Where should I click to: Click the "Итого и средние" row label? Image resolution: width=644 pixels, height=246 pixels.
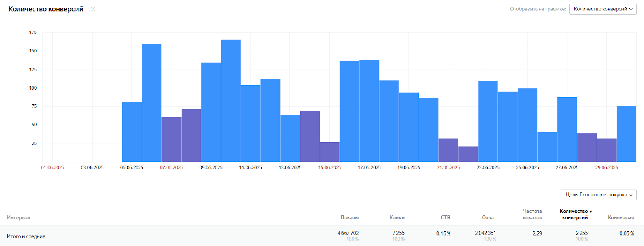pyautogui.click(x=26, y=236)
